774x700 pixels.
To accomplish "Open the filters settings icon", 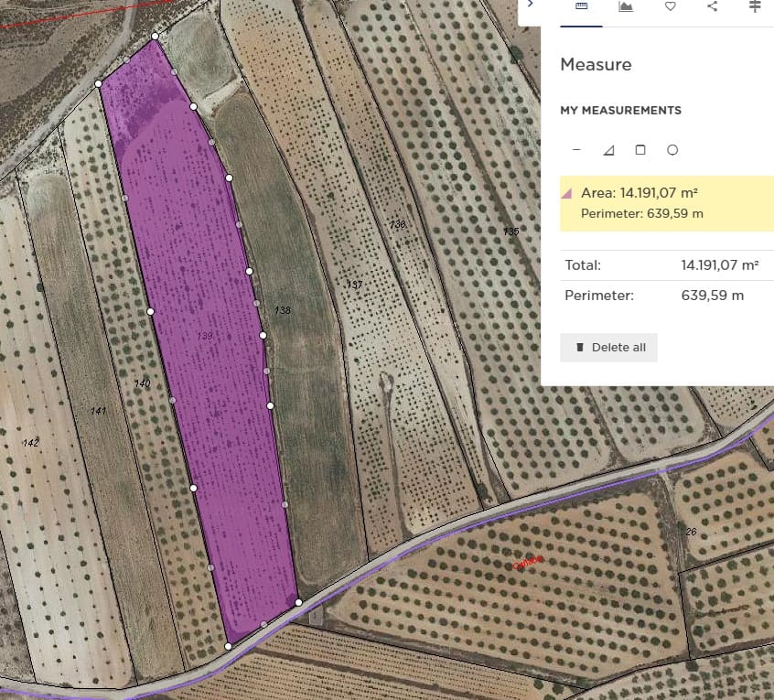I will (x=755, y=7).
